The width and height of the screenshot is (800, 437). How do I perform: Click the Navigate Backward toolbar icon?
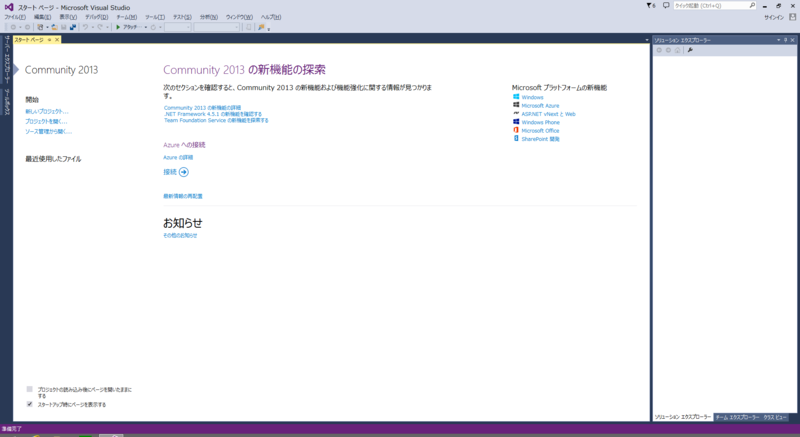point(13,27)
